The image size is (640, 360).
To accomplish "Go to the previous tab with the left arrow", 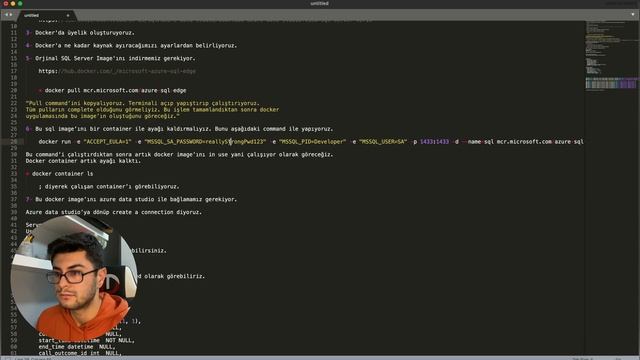I will pyautogui.click(x=6, y=15).
